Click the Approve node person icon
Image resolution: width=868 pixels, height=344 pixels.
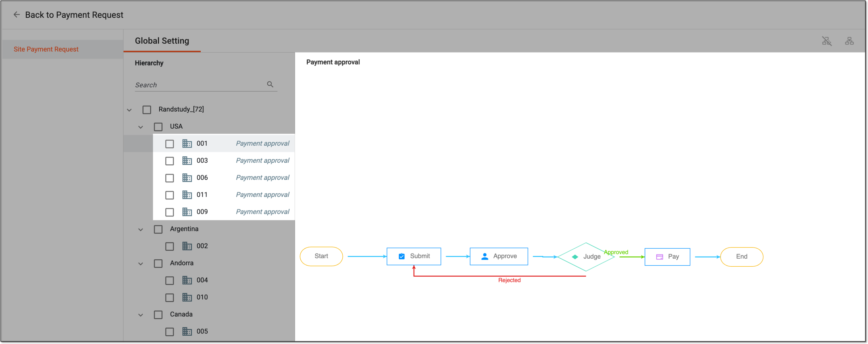(x=485, y=256)
